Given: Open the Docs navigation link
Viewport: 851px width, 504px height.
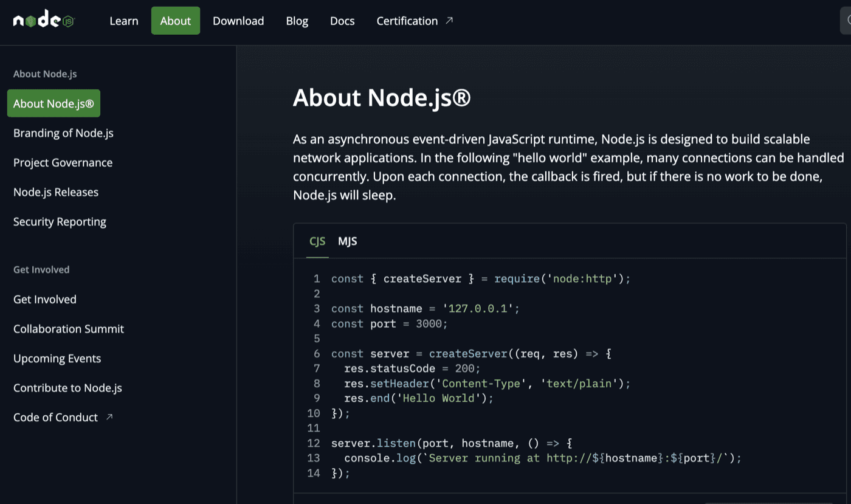Looking at the screenshot, I should [x=342, y=21].
